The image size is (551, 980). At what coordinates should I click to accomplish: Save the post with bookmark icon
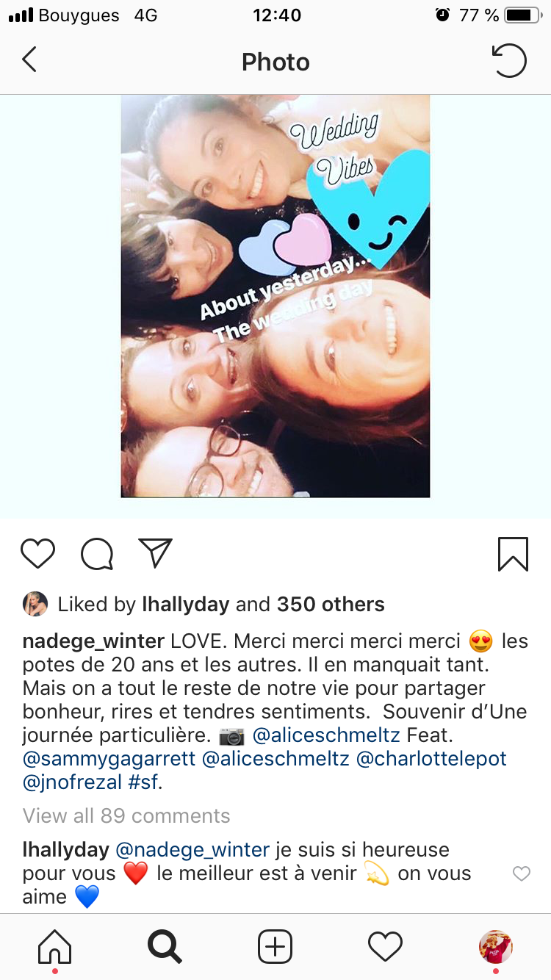click(x=513, y=555)
